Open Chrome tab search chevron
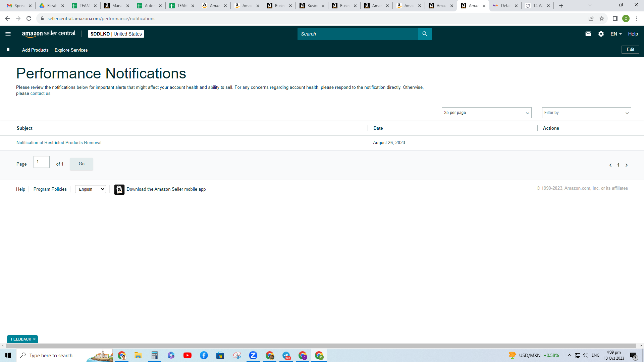This screenshot has width=644, height=362. [x=590, y=5]
